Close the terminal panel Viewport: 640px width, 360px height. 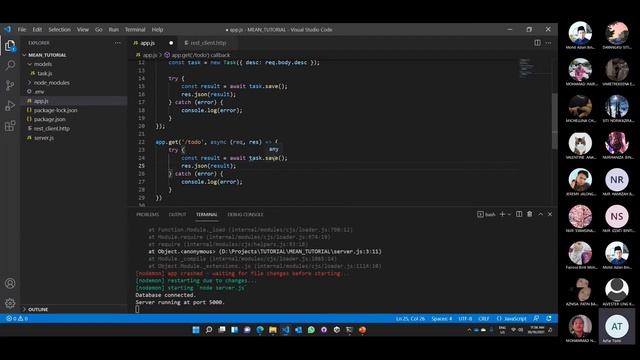pyautogui.click(x=550, y=214)
